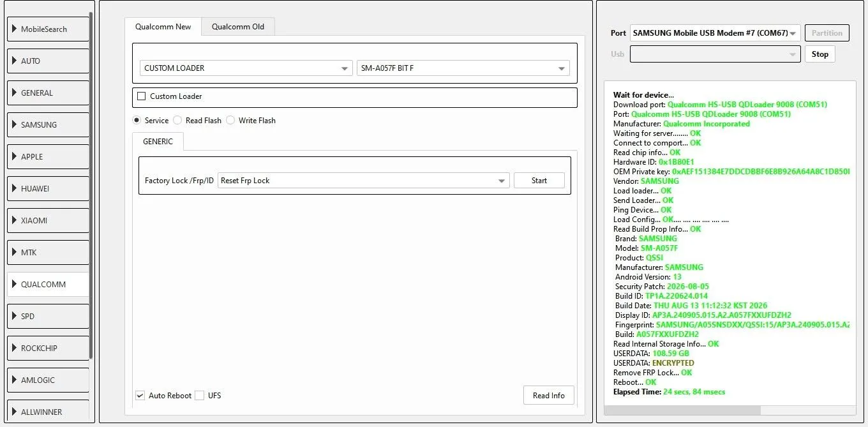868x427 pixels.
Task: Choose the Write Flash radio button
Action: 230,120
